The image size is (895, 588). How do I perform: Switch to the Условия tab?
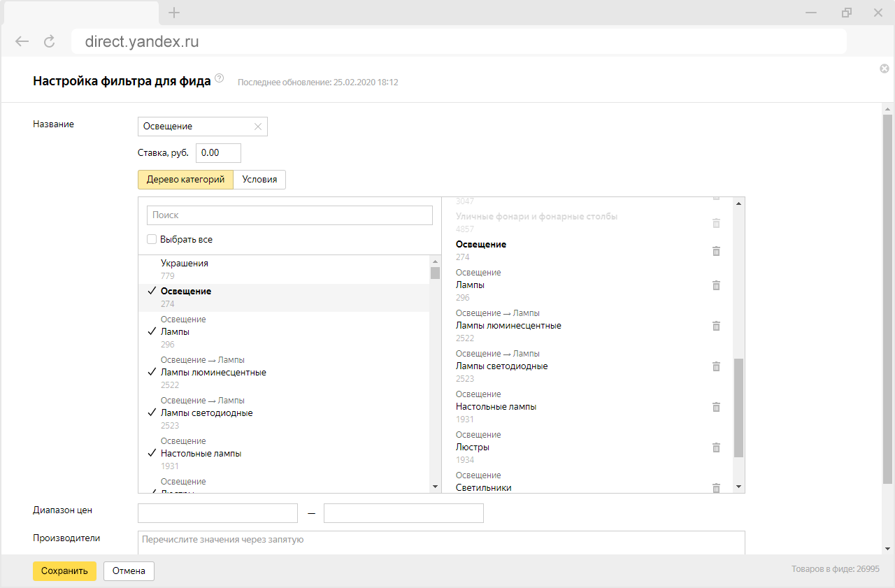[x=259, y=180]
